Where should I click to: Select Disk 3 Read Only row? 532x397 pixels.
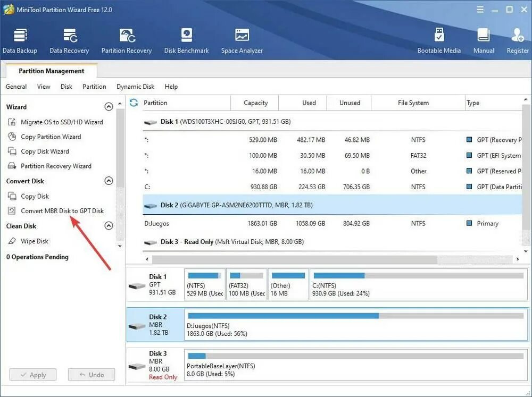pyautogui.click(x=332, y=242)
